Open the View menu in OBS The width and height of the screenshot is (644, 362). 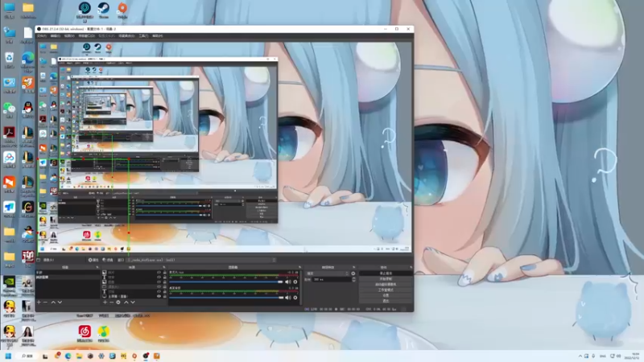69,35
